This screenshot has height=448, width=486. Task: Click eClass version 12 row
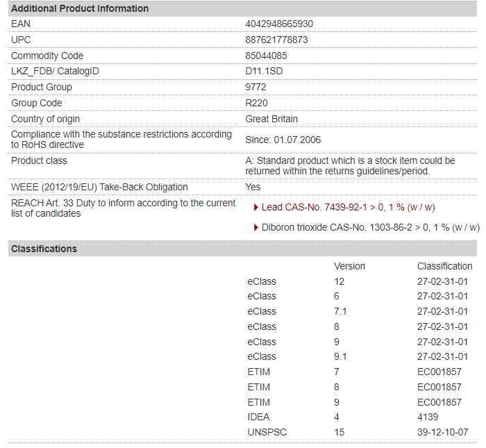(x=358, y=281)
